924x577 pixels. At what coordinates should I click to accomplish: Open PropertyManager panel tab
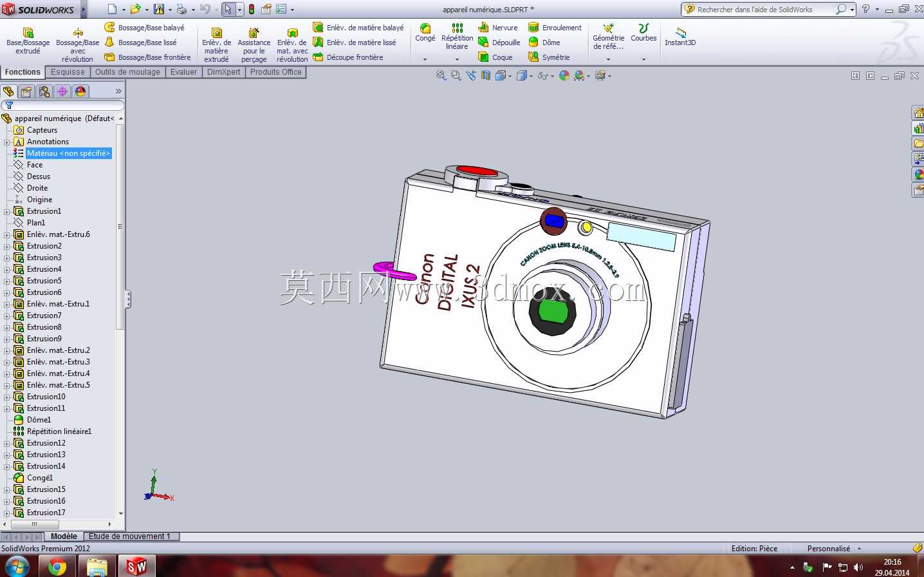[26, 91]
